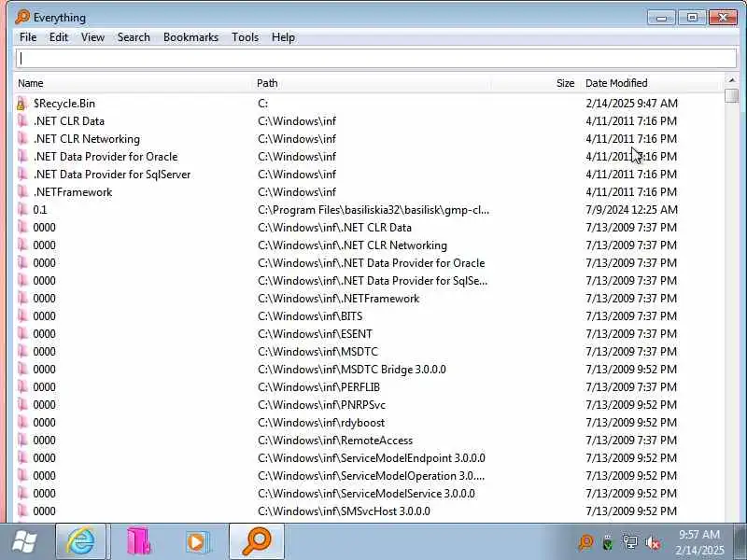747x560 pixels.
Task: Click path C:\Program Files\basiliskia32\basilisk\gmp-cl...
Action: tap(373, 209)
